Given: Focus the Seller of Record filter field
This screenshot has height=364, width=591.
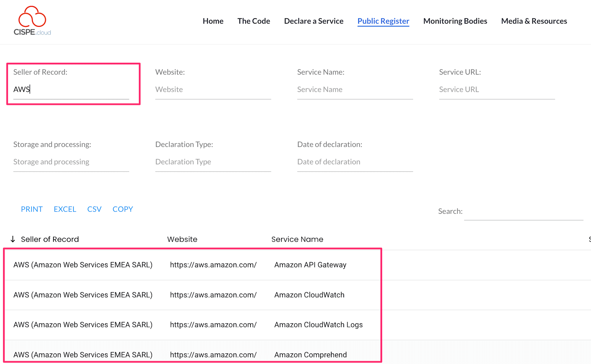Looking at the screenshot, I should click(71, 89).
